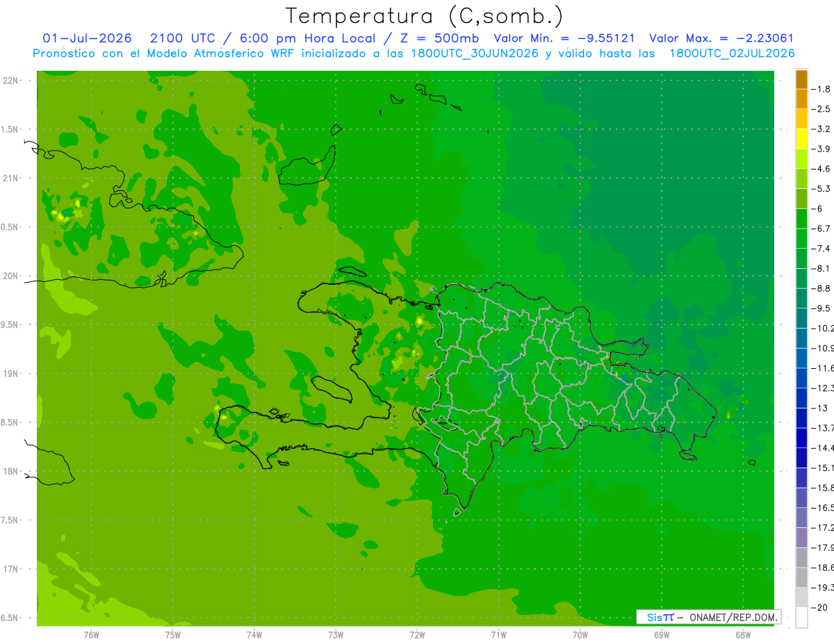
Task: Click the 'Temperatura (C,somb.)' chart title
Action: pos(425,16)
